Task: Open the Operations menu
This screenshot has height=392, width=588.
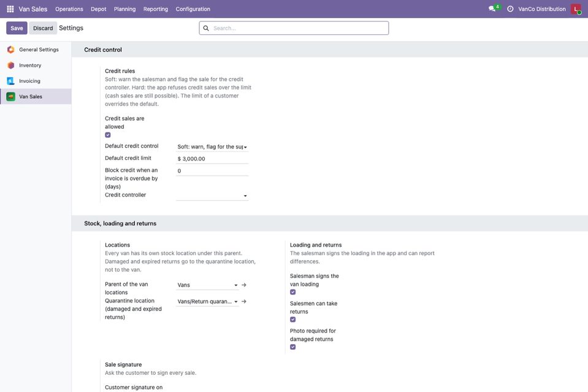Action: (x=69, y=9)
